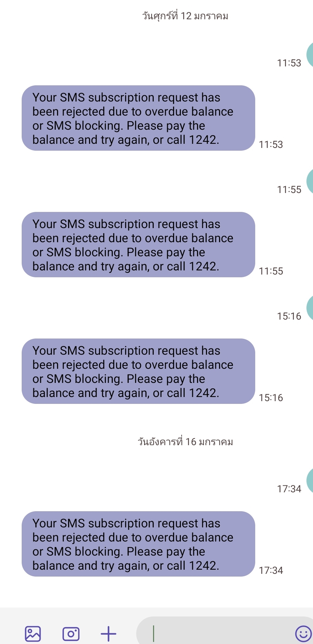The height and width of the screenshot is (644, 313).
Task: Tap the วันศุกร์ที่ 12 มกราคม date header
Action: click(185, 16)
